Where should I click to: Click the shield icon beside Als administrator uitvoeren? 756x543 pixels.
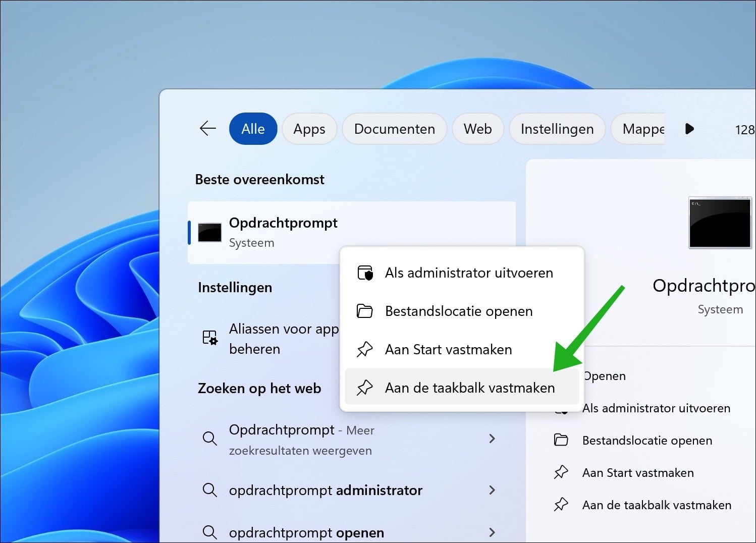tap(365, 273)
